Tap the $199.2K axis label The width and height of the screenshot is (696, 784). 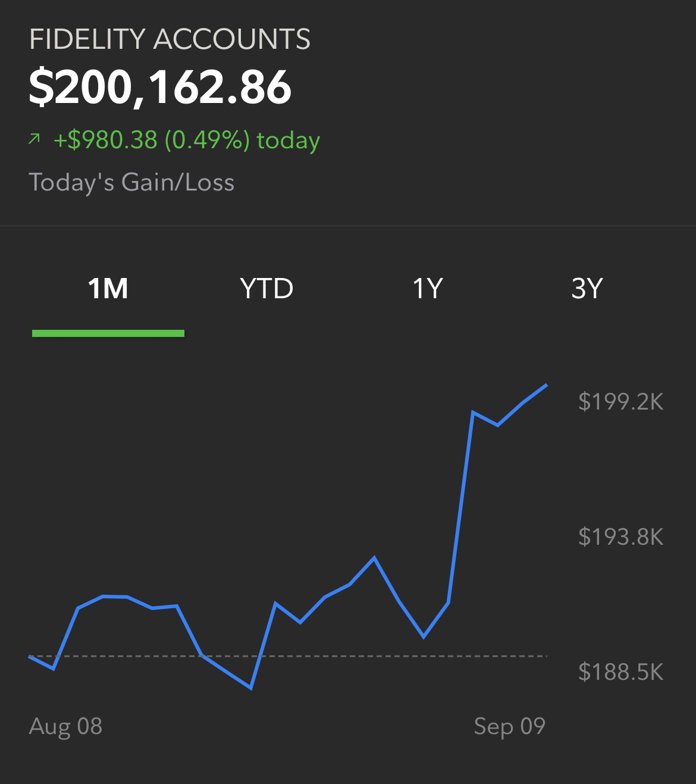pos(620,402)
